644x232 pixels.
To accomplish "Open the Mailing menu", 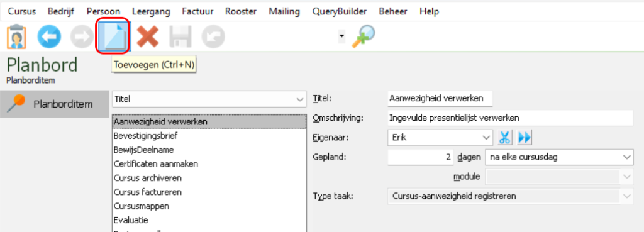I will [x=285, y=11].
